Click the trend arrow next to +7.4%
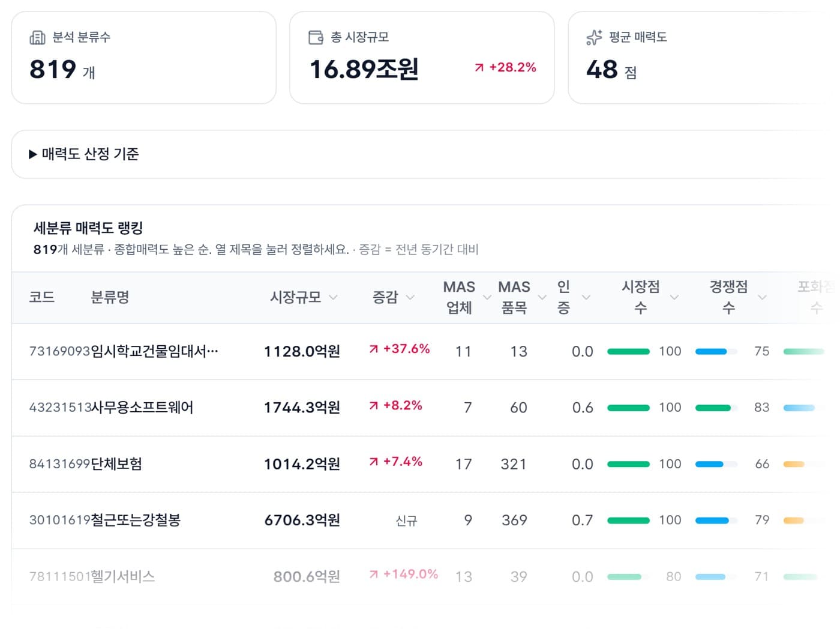 [x=374, y=462]
